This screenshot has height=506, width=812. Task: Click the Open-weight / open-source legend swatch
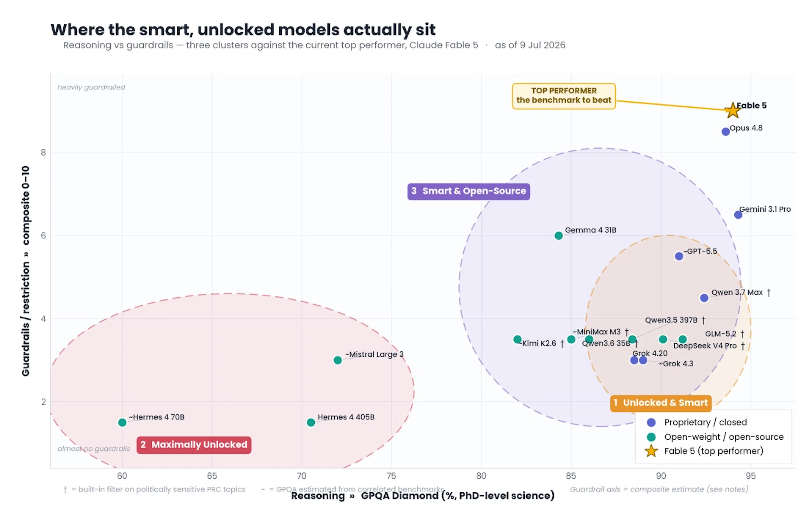tap(651, 437)
